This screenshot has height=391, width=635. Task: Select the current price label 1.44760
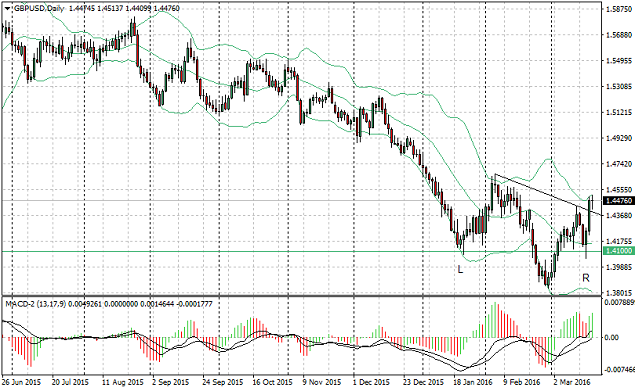[x=618, y=201]
